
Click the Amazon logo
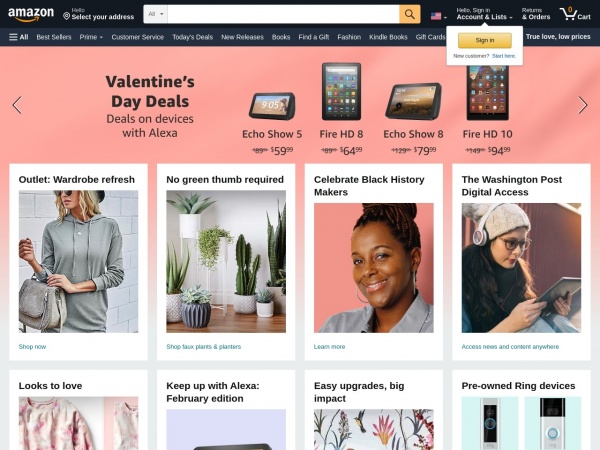(x=31, y=15)
